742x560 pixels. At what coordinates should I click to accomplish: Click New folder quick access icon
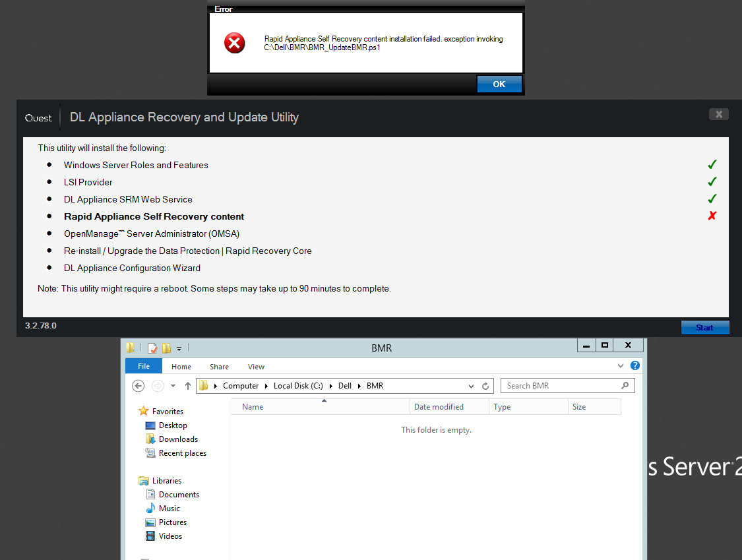click(167, 348)
